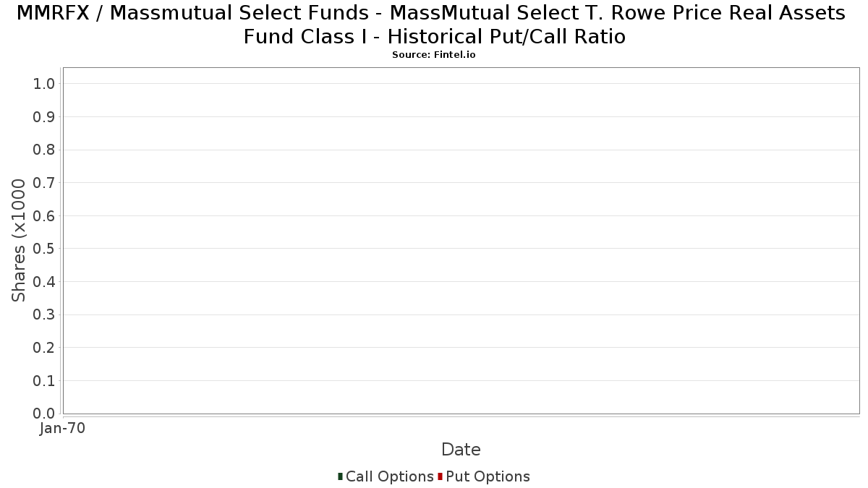Open the Source: Fintel.io text
The image size is (868, 488).
tap(434, 55)
